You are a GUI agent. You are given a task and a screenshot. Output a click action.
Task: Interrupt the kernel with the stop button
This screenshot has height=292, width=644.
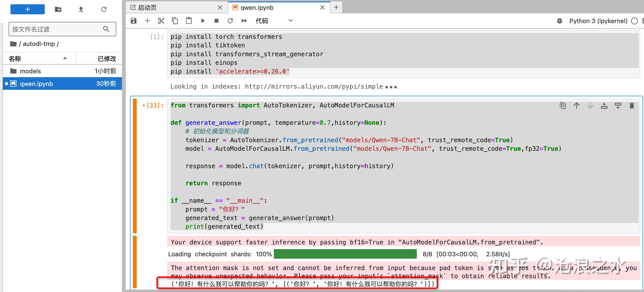coord(216,21)
